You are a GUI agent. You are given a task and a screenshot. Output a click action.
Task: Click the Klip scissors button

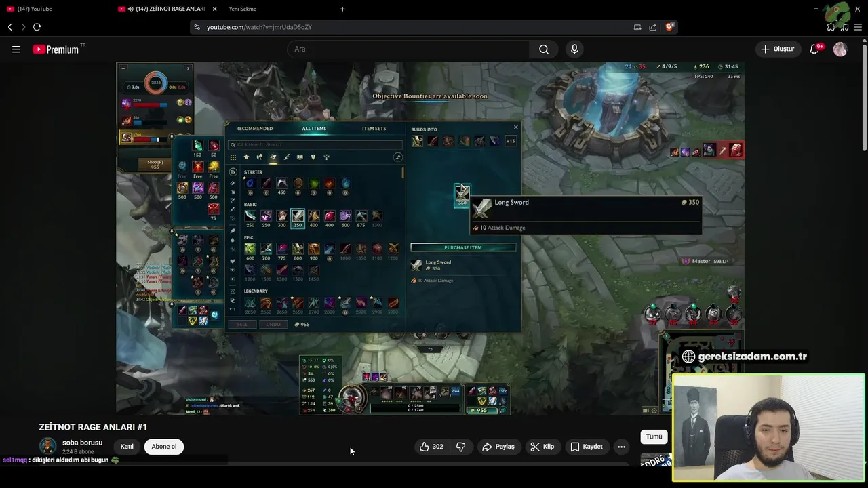pyautogui.click(x=542, y=447)
